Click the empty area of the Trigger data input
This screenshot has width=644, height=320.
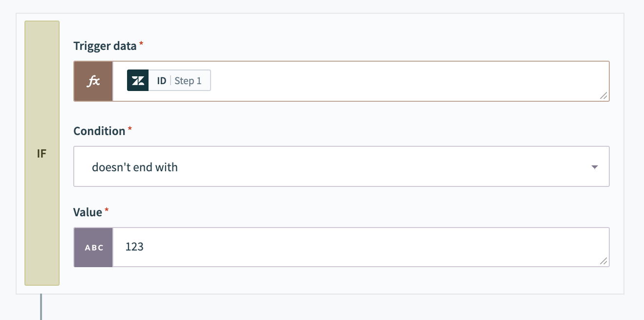pyautogui.click(x=391, y=80)
